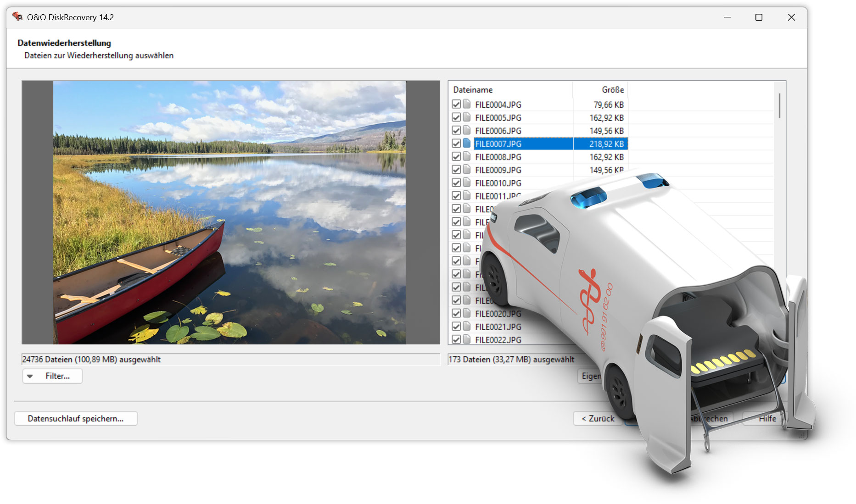Click the blue file icon of FILE0007.JPG
The height and width of the screenshot is (504, 856).
coord(466,144)
